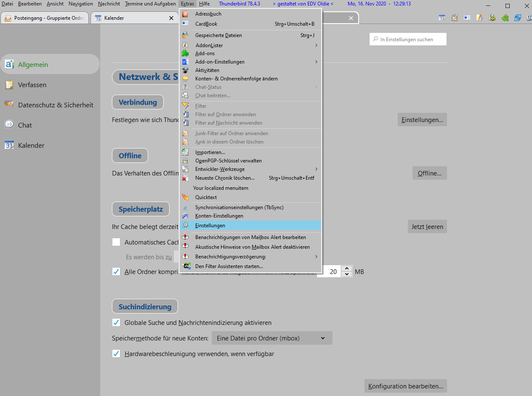Select the Allgemein category icon in sidebar
This screenshot has width=532, height=396.
[x=9, y=64]
